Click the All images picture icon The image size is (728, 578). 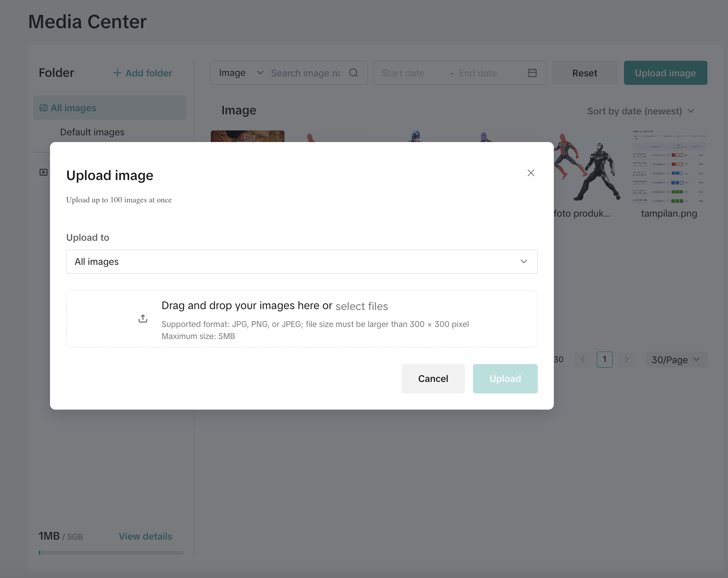tap(43, 108)
